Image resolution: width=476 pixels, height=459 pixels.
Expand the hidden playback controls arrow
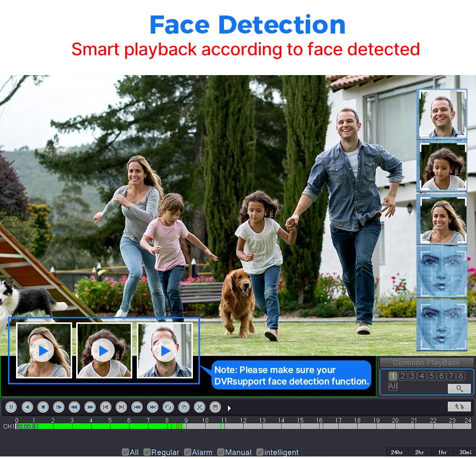(229, 407)
